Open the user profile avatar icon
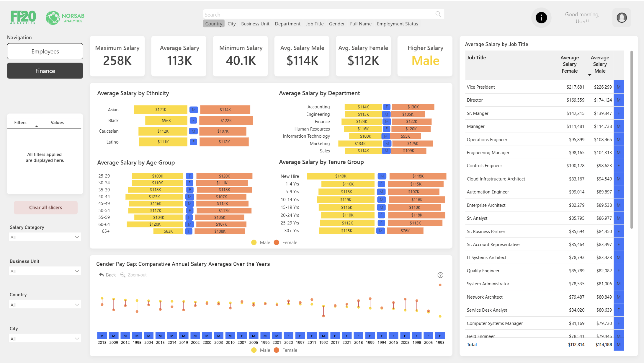This screenshot has height=363, width=644. [622, 18]
